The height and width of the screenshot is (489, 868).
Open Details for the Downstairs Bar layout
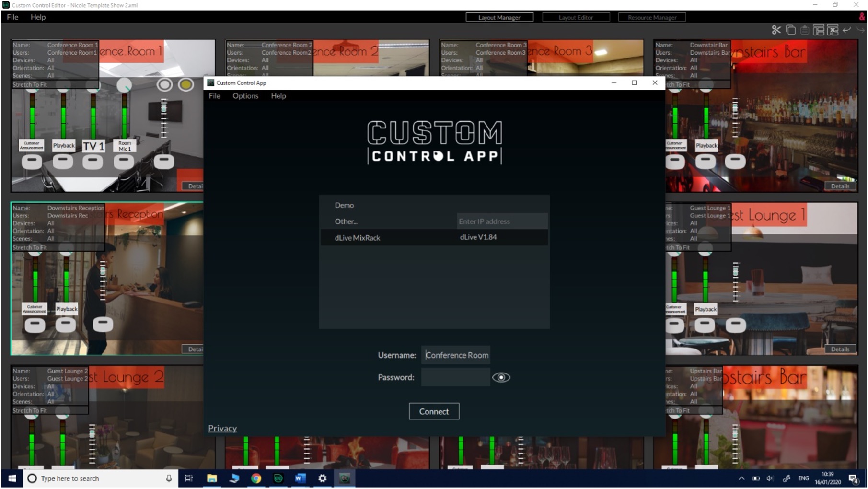(840, 186)
